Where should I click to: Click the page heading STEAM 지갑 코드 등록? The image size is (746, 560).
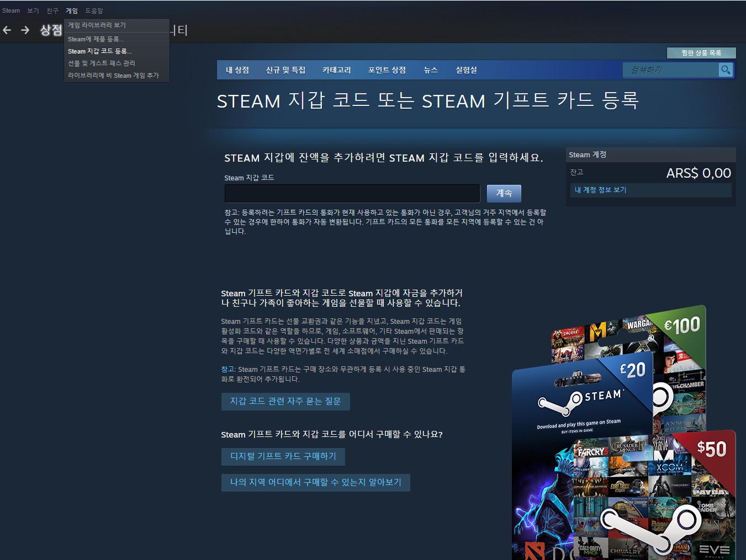(x=428, y=100)
